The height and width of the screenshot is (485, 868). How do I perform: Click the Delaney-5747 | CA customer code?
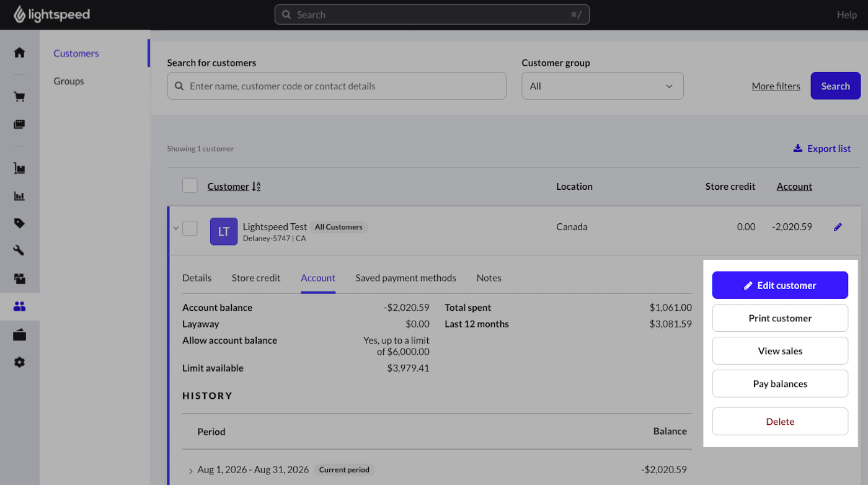click(274, 238)
